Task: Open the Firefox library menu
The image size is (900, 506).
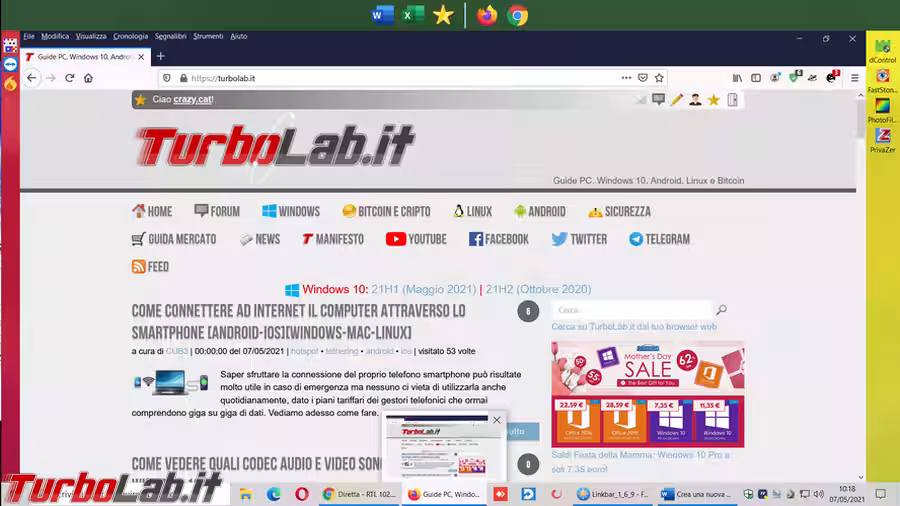Action: (x=737, y=78)
